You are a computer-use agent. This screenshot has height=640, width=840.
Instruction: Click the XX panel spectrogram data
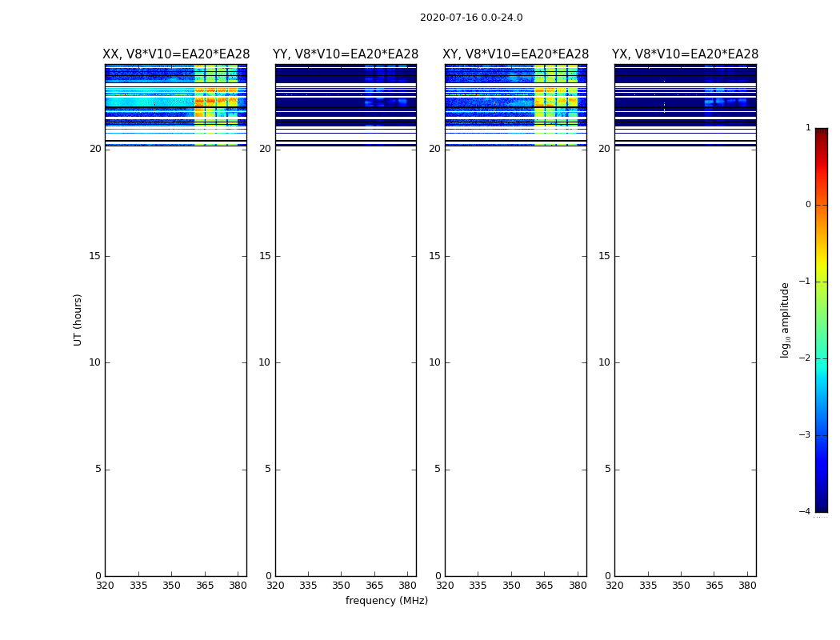pyautogui.click(x=176, y=105)
